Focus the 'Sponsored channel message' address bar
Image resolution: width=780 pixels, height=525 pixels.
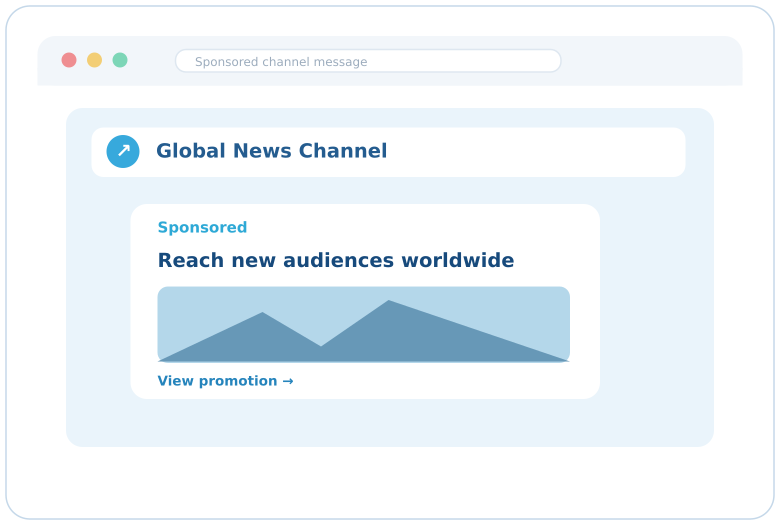tap(368, 61)
